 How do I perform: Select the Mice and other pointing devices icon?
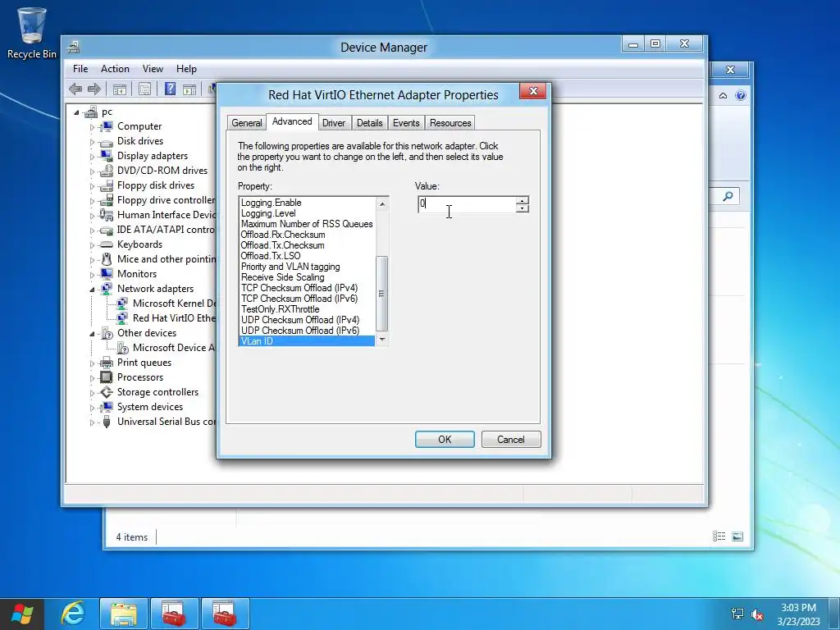(x=107, y=259)
